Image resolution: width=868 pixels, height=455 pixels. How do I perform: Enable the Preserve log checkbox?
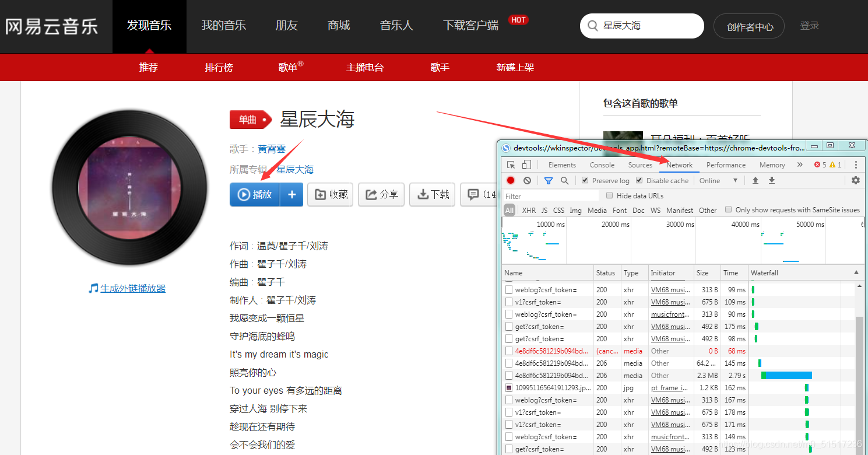pos(585,180)
